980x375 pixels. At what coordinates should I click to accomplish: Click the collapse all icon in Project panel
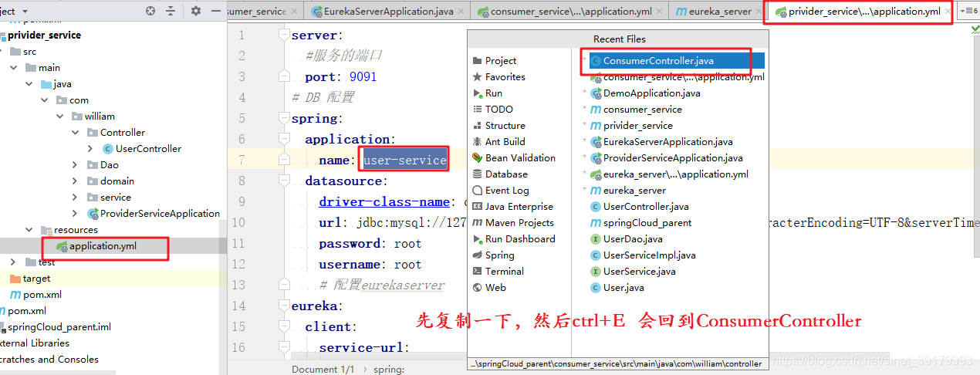coord(171,11)
